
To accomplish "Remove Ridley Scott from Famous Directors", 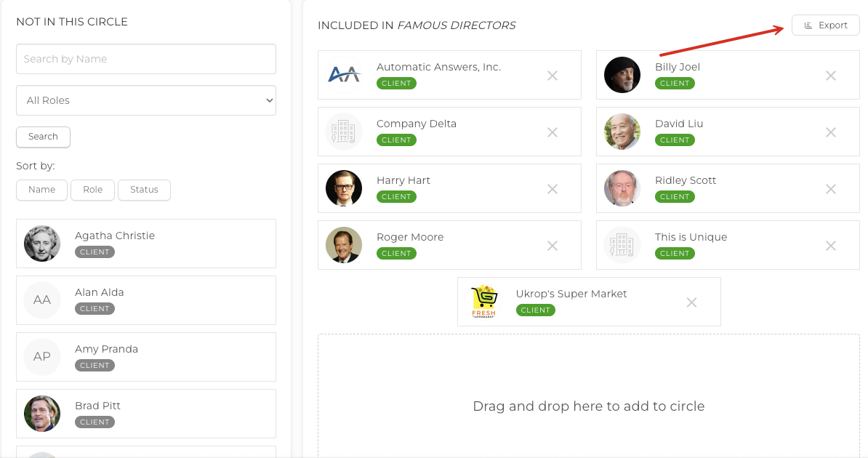I will tap(831, 189).
